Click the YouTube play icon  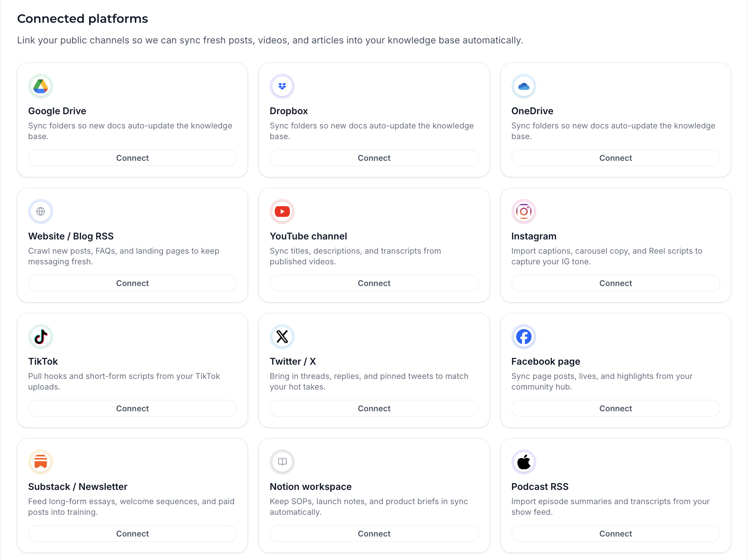tap(282, 211)
